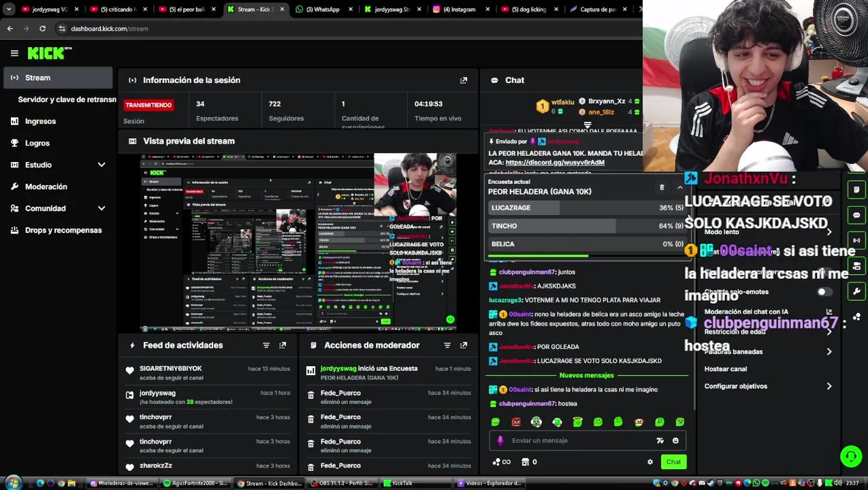Open the store icon below message box
Viewport: 868px width, 490px height.
point(525,462)
